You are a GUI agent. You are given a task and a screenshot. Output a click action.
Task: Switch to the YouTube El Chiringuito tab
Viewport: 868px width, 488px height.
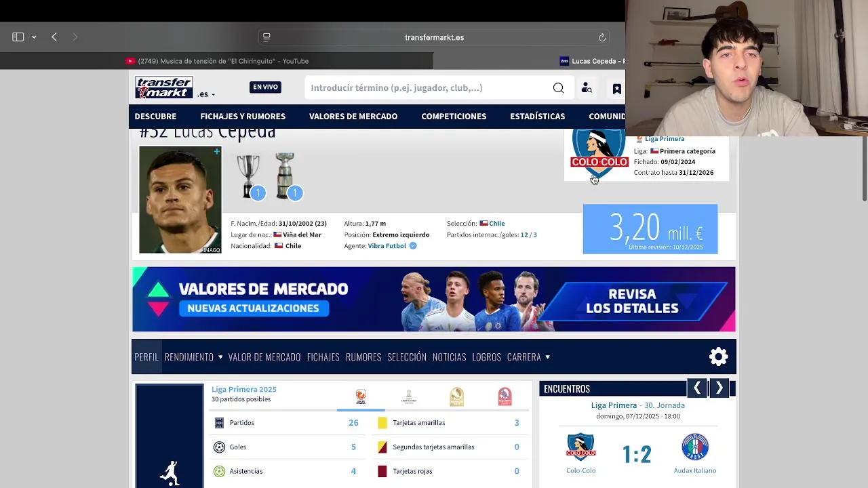[217, 61]
